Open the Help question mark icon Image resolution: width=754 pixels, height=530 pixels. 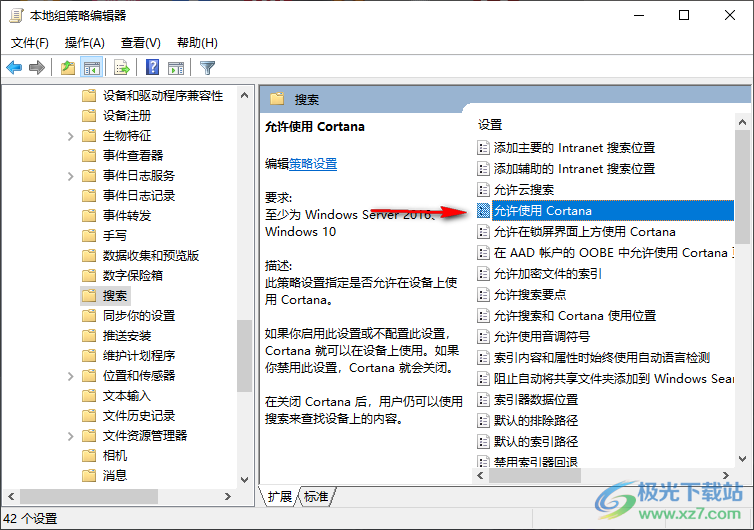(152, 67)
